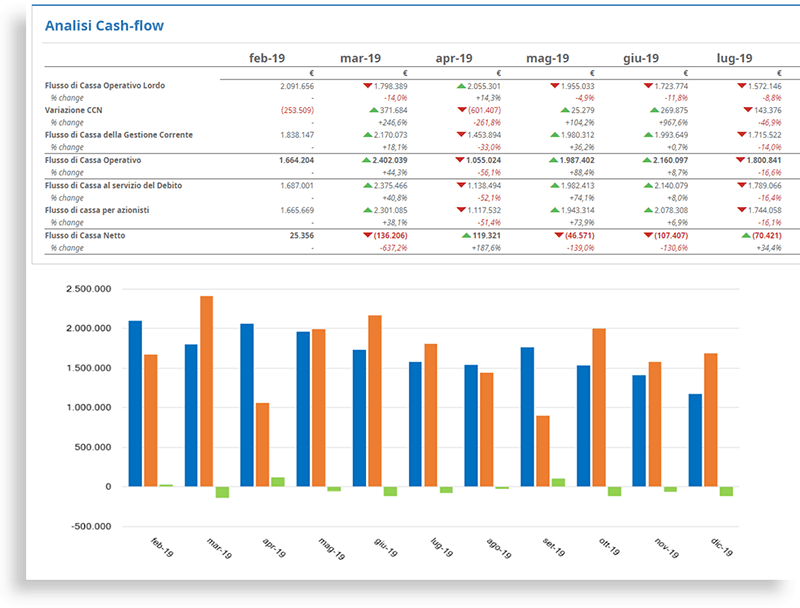Select the lug-19 column header

[734, 58]
